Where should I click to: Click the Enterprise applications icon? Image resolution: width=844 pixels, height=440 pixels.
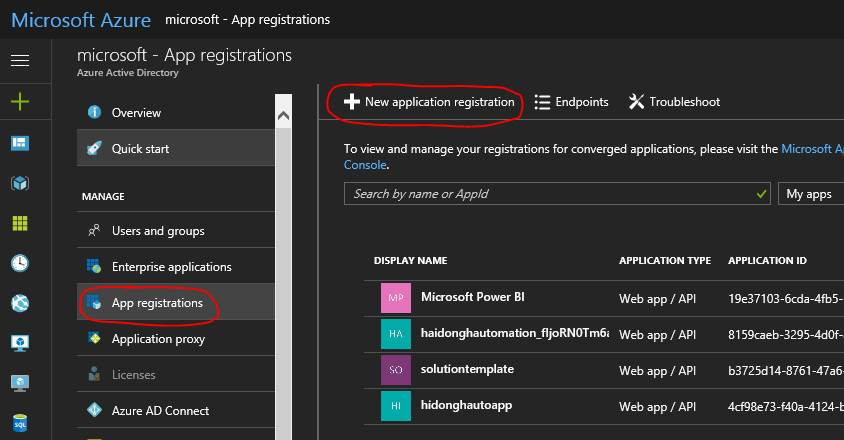[94, 266]
